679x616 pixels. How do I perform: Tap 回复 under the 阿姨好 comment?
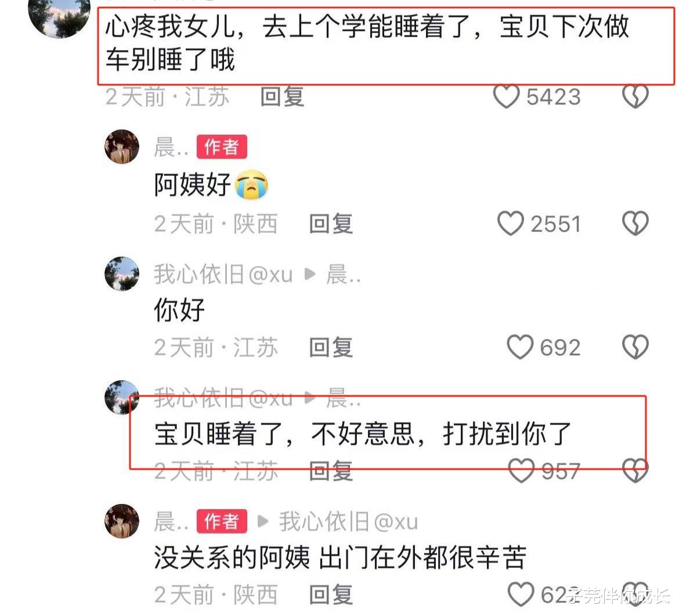pos(331,224)
